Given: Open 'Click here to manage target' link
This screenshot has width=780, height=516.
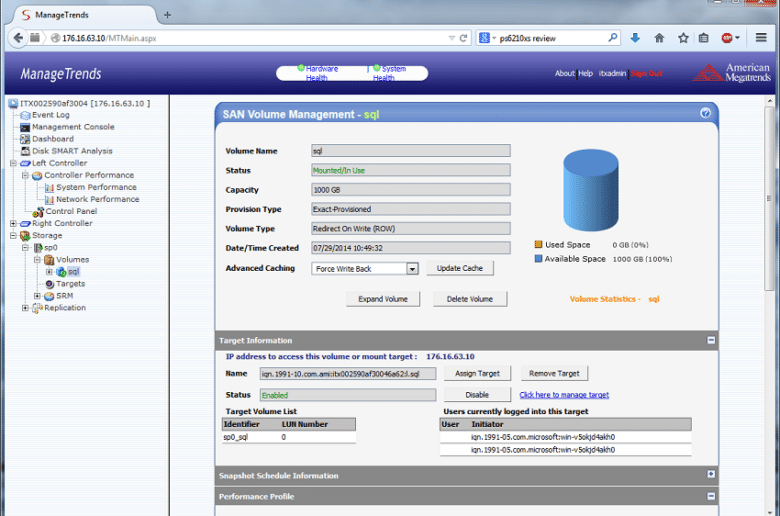Looking at the screenshot, I should (x=564, y=395).
